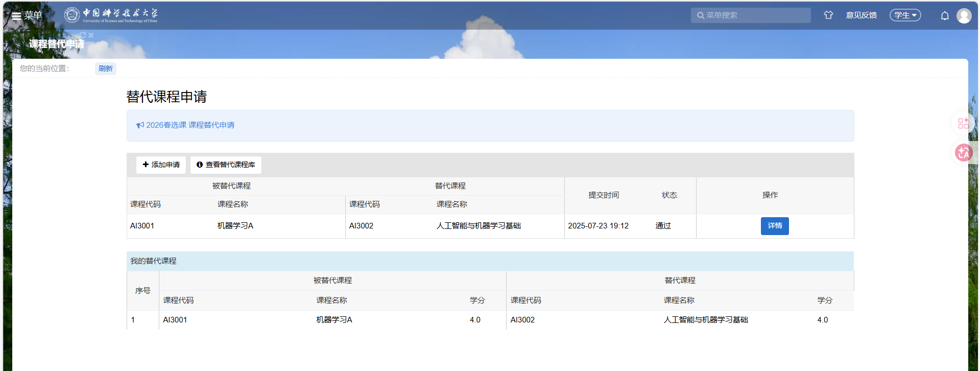Viewport: 980px width, 371px height.
Task: Open 意见反馈 feedback link
Action: click(x=861, y=15)
